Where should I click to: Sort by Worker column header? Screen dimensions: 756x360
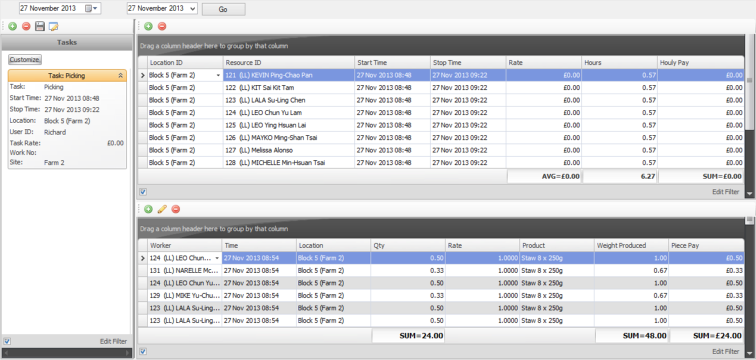pyautogui.click(x=185, y=245)
